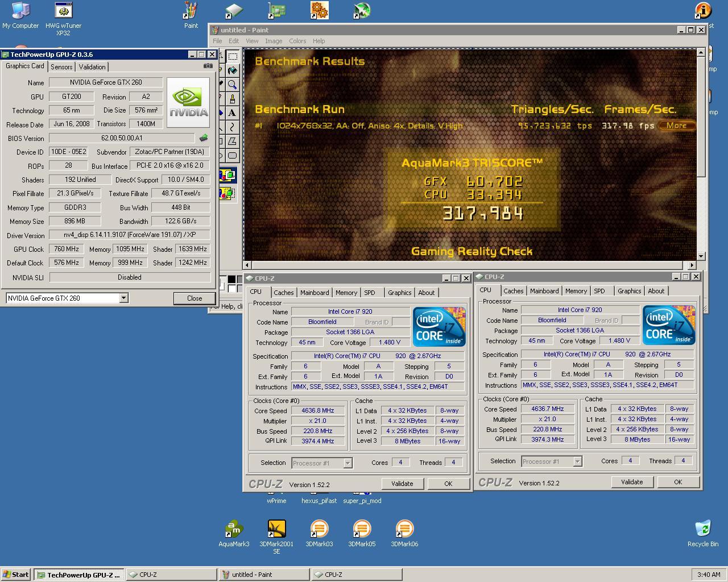This screenshot has height=582, width=728.
Task: Select the Curve tool in Paint
Action: click(233, 127)
